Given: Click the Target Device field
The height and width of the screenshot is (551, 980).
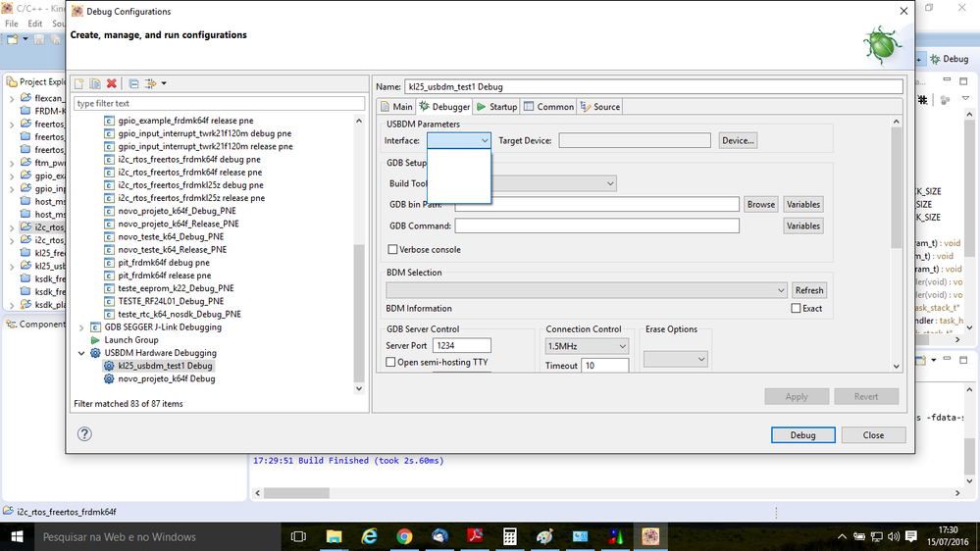Looking at the screenshot, I should point(635,140).
